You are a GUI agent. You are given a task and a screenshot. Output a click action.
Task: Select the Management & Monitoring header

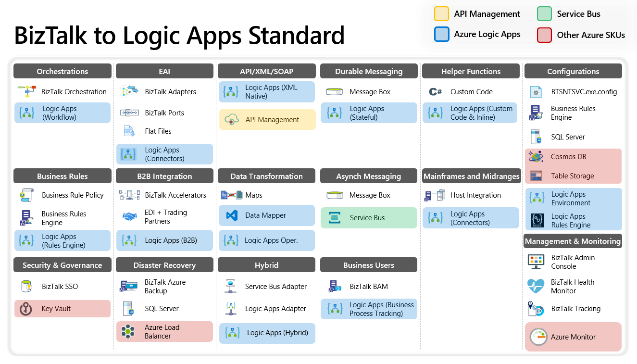click(573, 241)
